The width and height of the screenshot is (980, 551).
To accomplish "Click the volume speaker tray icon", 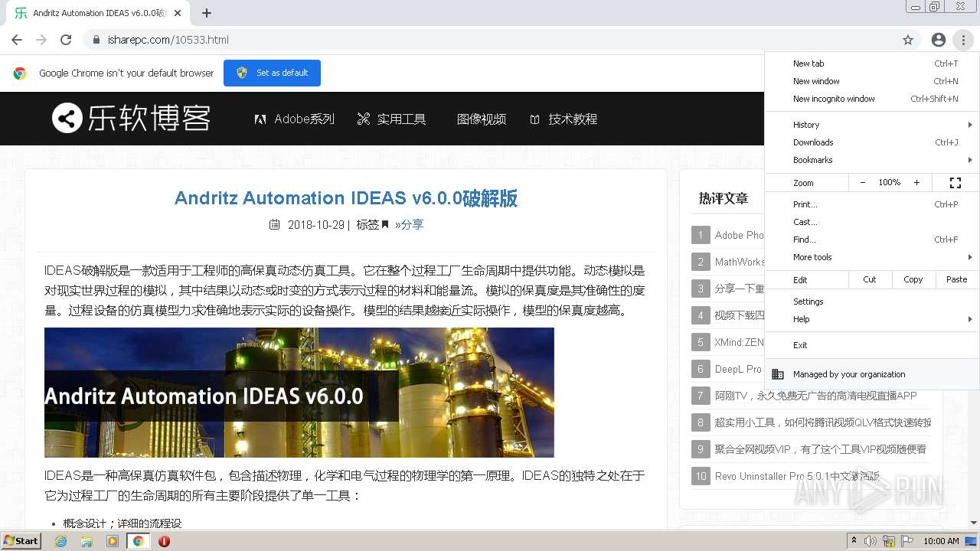I will (871, 541).
